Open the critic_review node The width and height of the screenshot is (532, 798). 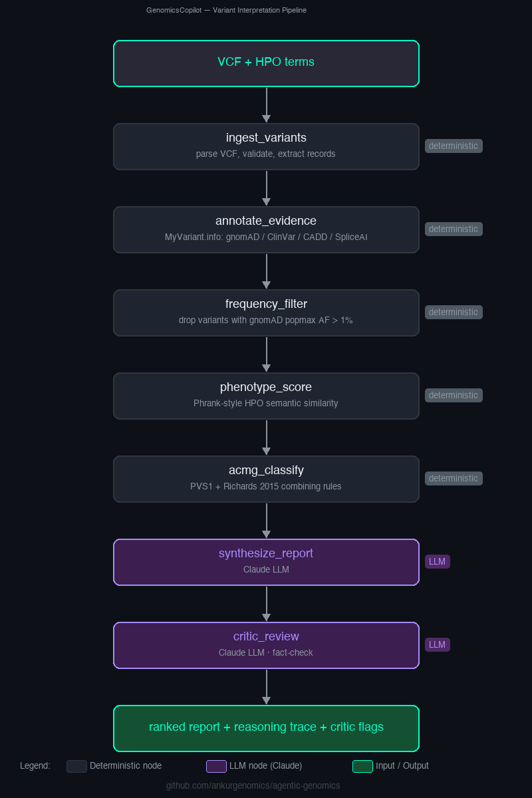266,645
